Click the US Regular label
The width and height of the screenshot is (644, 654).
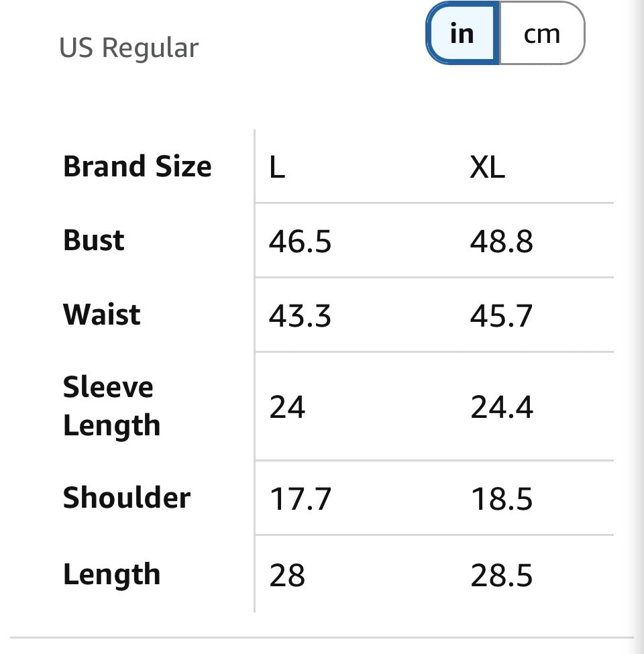click(129, 48)
